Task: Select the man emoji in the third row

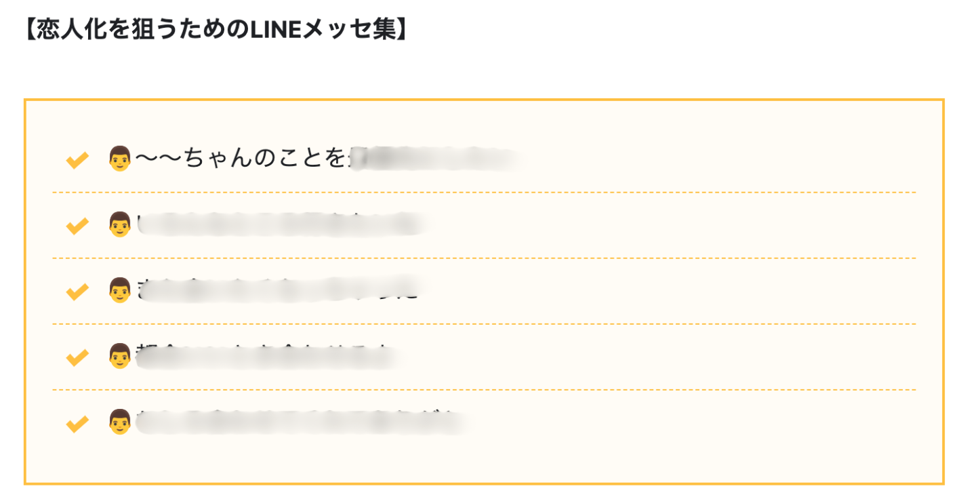Action: pos(119,290)
